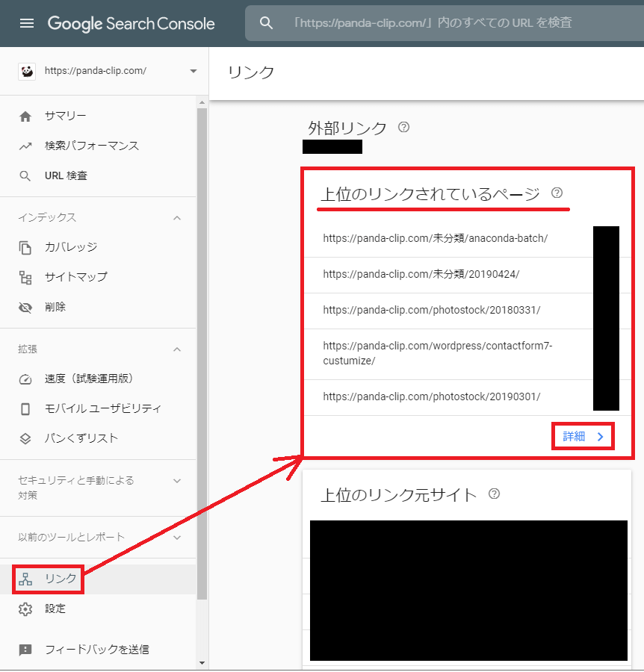Click the リンク network icon
This screenshot has width=644, height=672.
25,579
